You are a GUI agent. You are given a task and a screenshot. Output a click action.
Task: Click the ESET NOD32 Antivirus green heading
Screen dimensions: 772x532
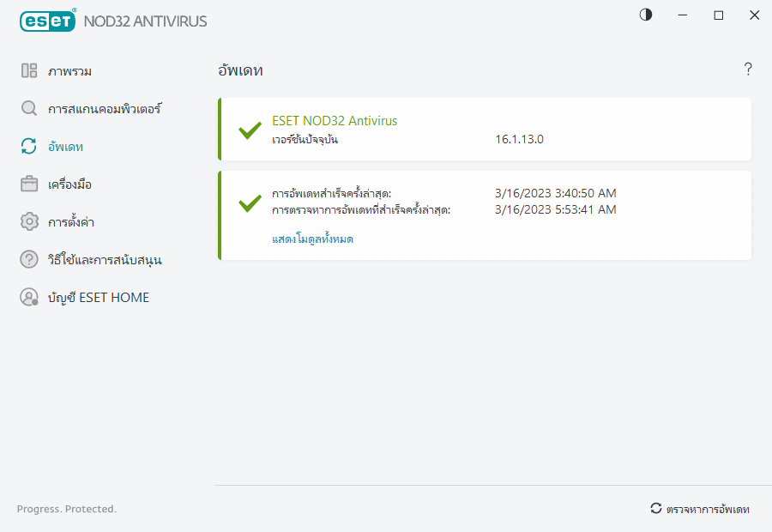pos(335,121)
